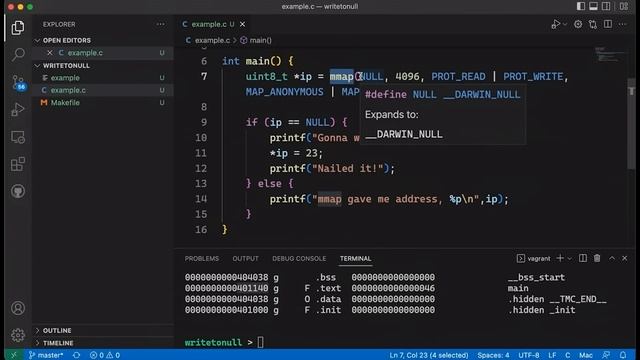
Task: Click Ln 7, Col 23 cursor position
Action: point(429,355)
